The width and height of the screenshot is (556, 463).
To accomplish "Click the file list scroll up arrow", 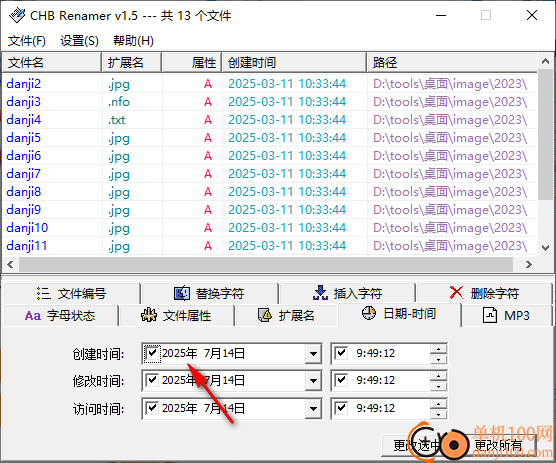I will [x=545, y=61].
